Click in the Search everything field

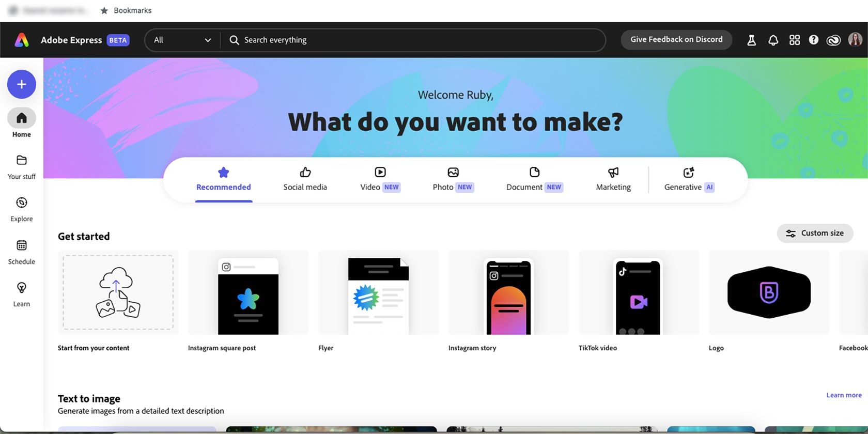pos(413,40)
